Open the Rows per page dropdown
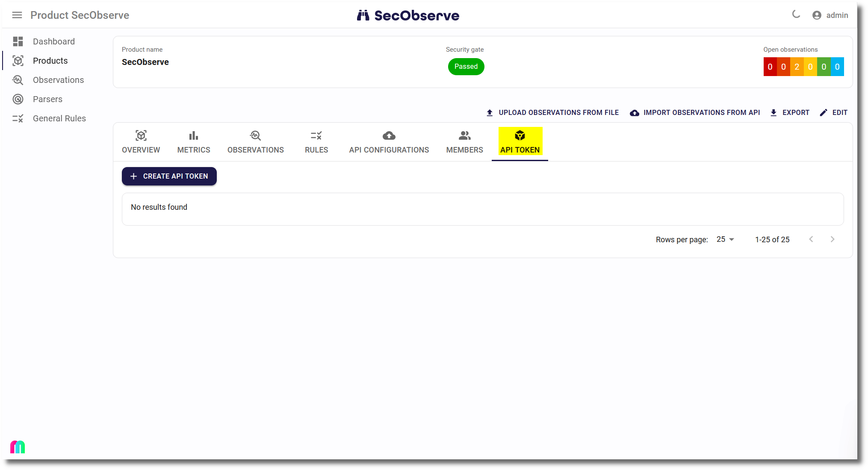 click(x=725, y=239)
